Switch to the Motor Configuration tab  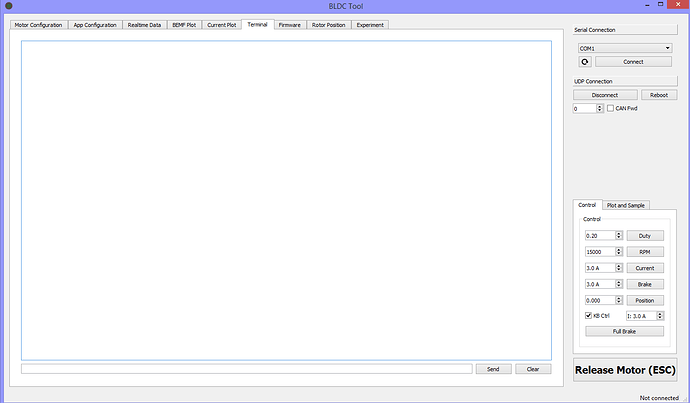[x=39, y=24]
